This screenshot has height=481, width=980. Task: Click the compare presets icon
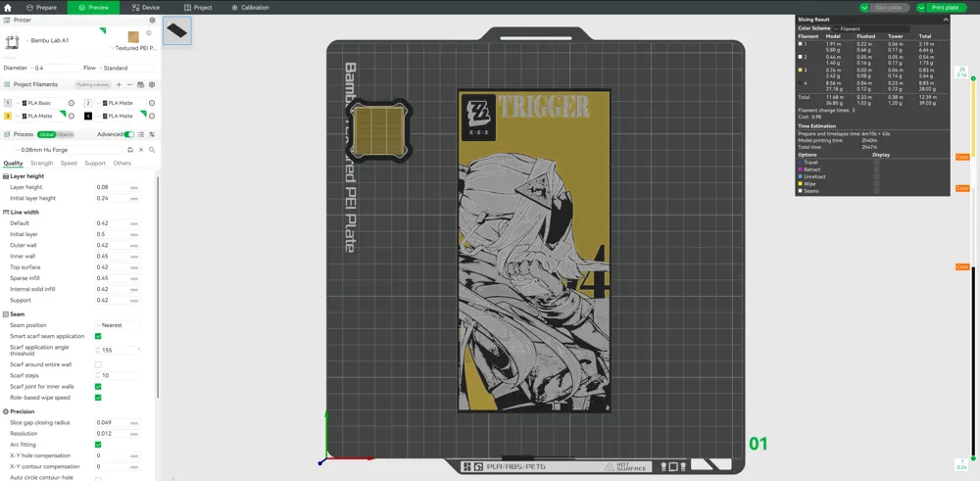[152, 134]
